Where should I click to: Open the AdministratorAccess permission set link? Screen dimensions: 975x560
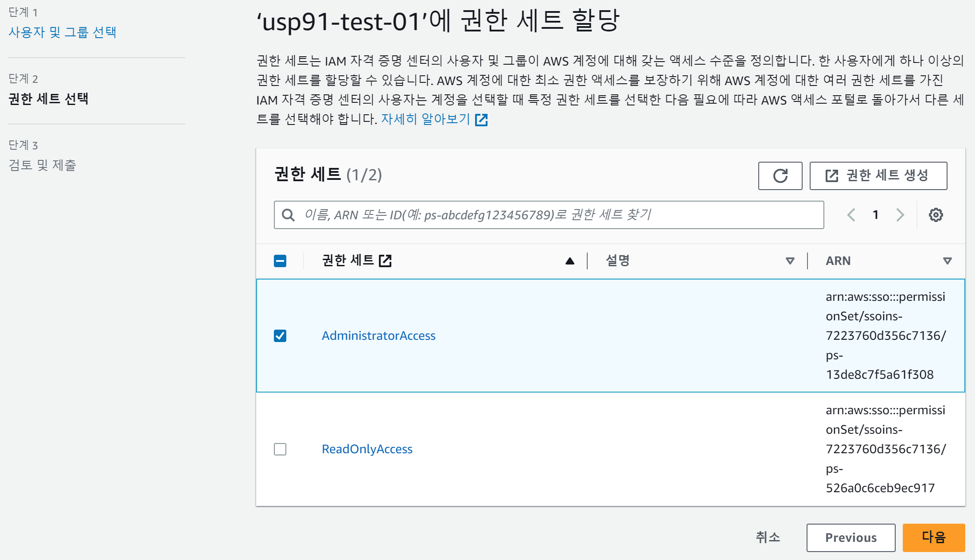tap(378, 336)
